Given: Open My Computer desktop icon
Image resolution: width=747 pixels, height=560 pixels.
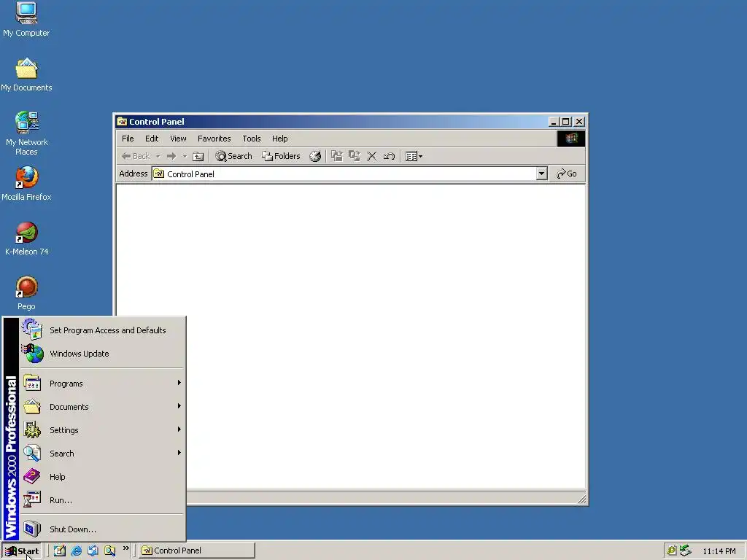Looking at the screenshot, I should coord(26,19).
